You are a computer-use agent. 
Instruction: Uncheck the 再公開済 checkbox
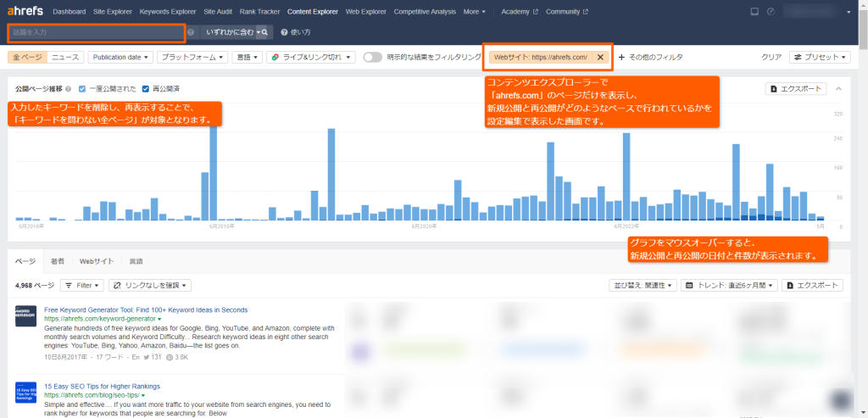[146, 89]
